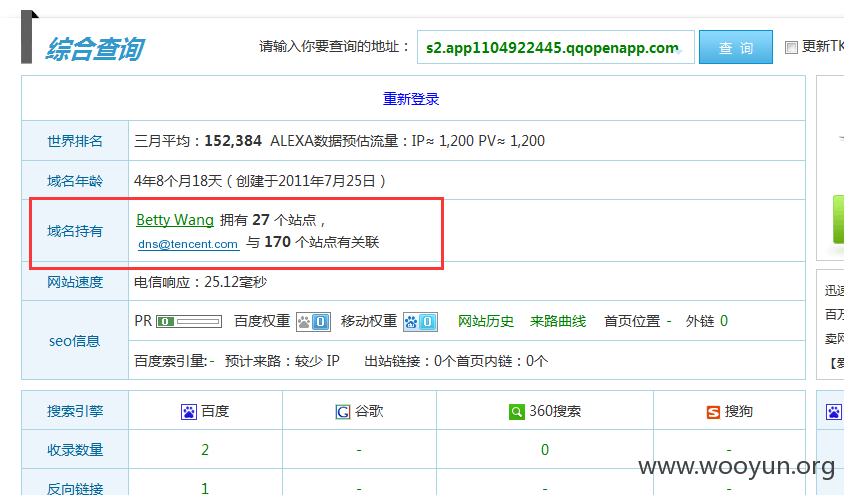Click the 反向链接 row label
The image size is (844, 495).
[75, 488]
